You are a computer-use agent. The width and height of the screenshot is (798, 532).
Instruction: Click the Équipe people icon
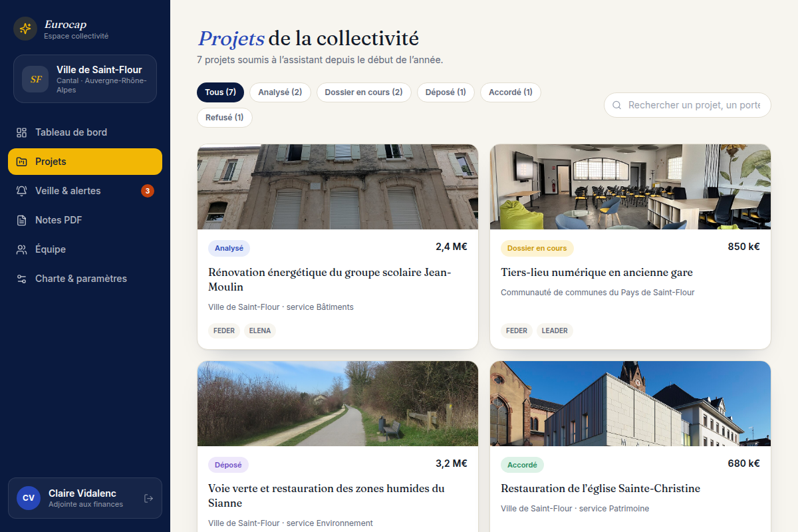pos(22,249)
